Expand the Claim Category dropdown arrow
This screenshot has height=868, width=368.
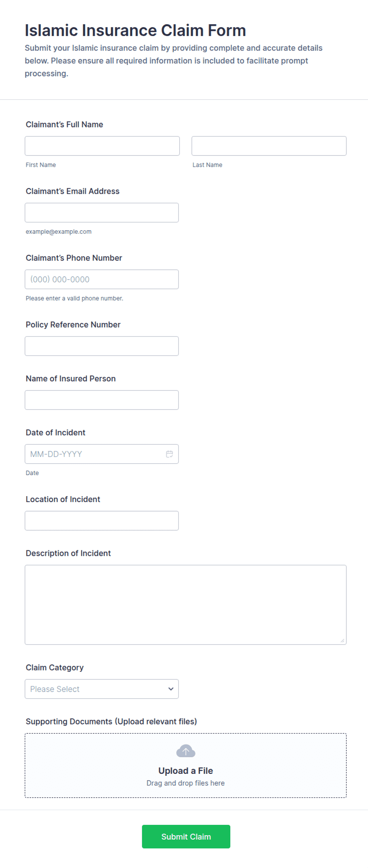coord(171,689)
